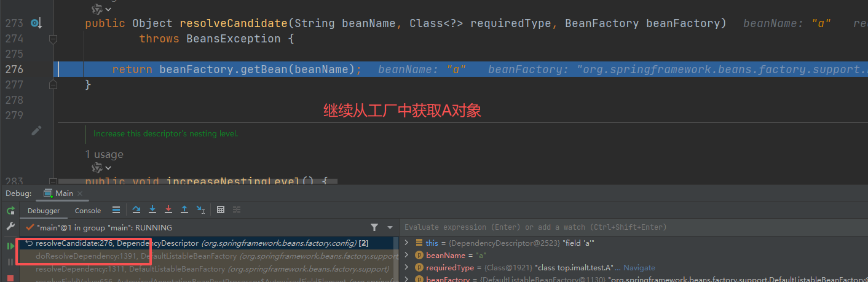Click the Step Over debugger icon
868x282 pixels.
(136, 210)
